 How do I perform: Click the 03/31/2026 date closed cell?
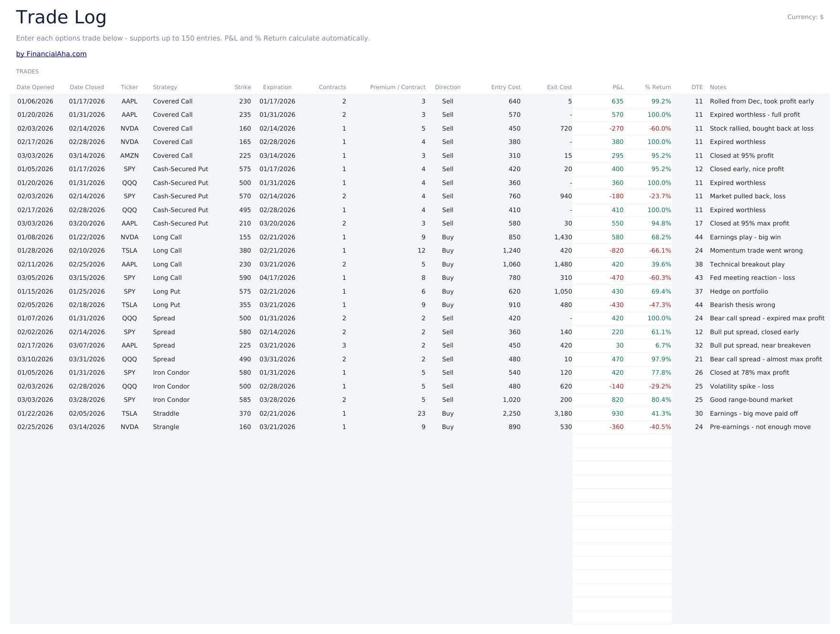coord(87,359)
